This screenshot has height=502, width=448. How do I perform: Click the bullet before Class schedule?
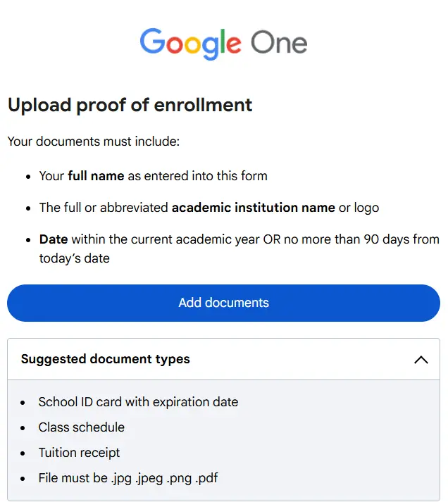(23, 428)
